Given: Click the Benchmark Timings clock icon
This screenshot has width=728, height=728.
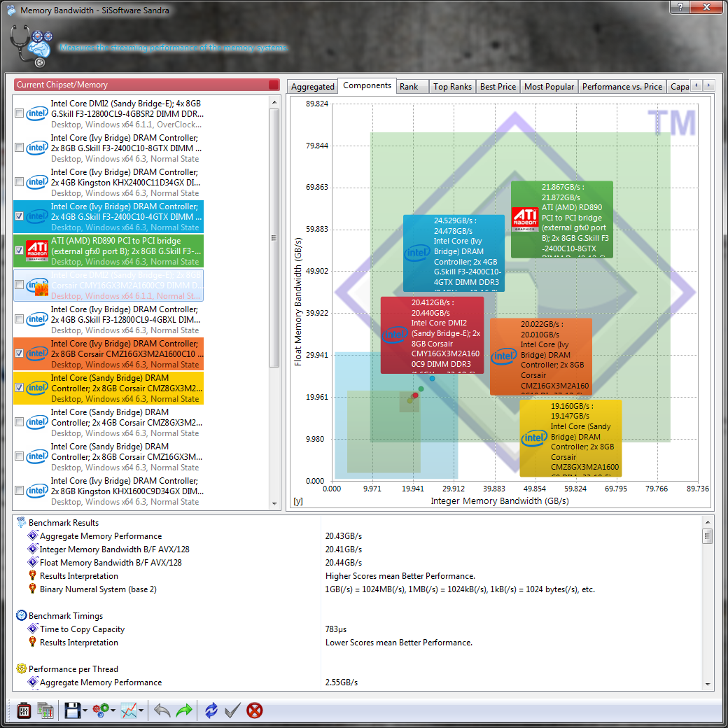Looking at the screenshot, I should click(22, 615).
